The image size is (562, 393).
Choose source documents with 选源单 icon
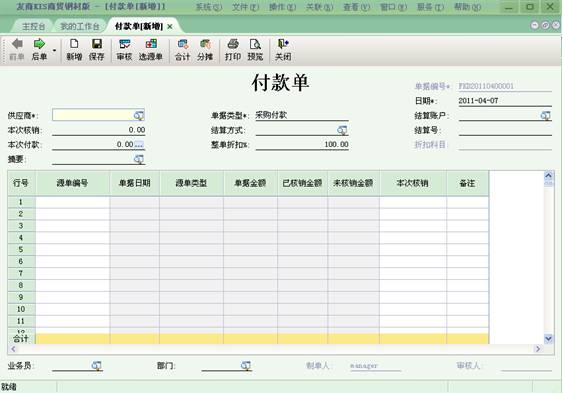151,49
